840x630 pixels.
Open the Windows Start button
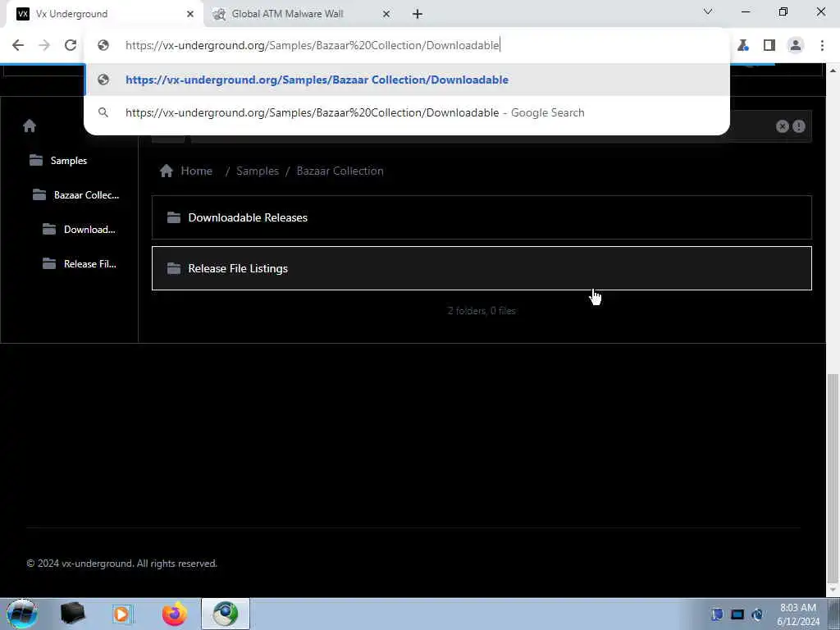pos(21,614)
